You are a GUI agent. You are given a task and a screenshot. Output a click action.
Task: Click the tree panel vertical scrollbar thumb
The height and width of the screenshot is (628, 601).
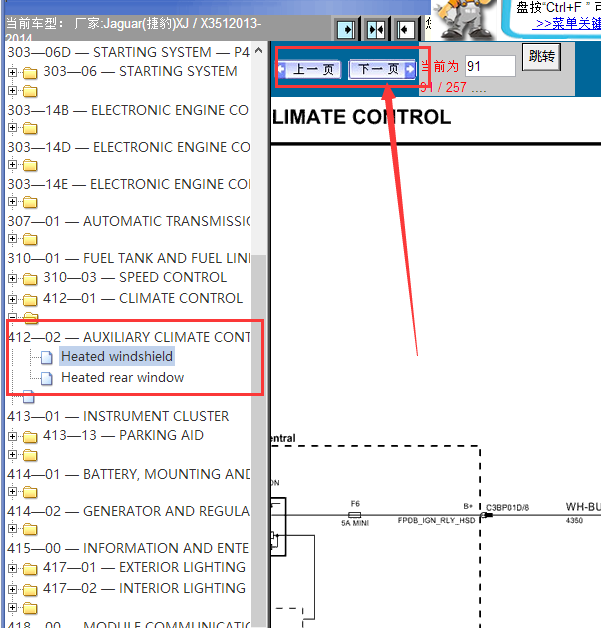click(259, 441)
